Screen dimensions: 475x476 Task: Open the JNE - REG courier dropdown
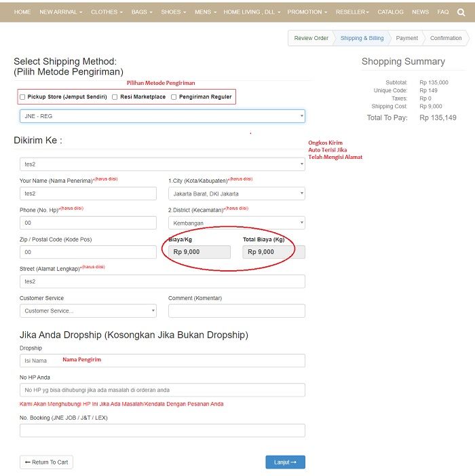[162, 116]
